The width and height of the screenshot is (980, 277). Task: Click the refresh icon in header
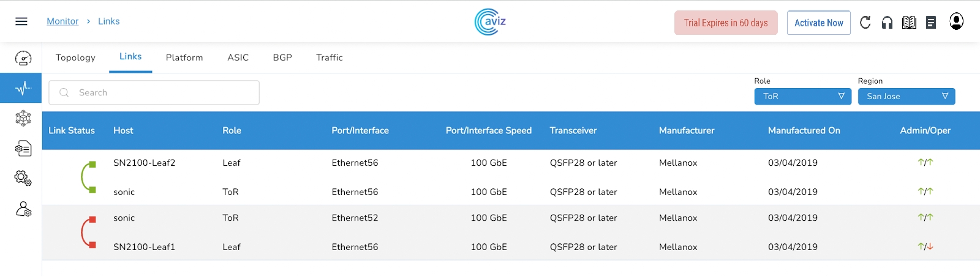[865, 23]
